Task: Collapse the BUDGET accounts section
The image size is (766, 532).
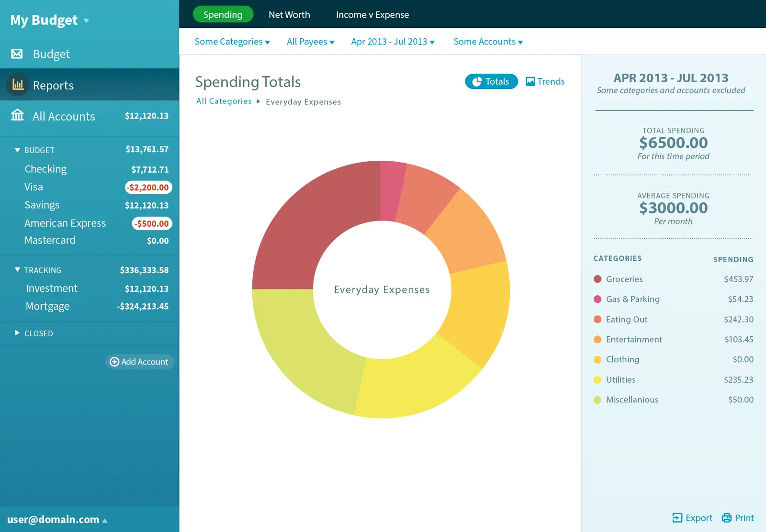Action: (17, 150)
